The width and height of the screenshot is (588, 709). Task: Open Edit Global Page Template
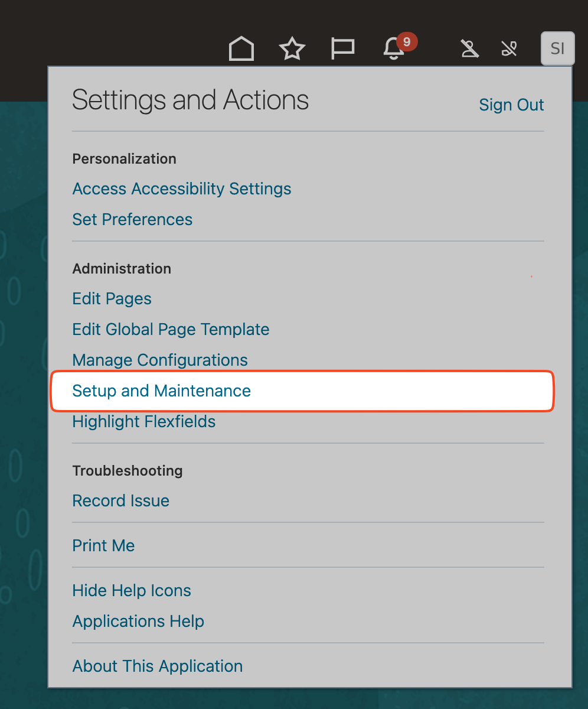171,330
